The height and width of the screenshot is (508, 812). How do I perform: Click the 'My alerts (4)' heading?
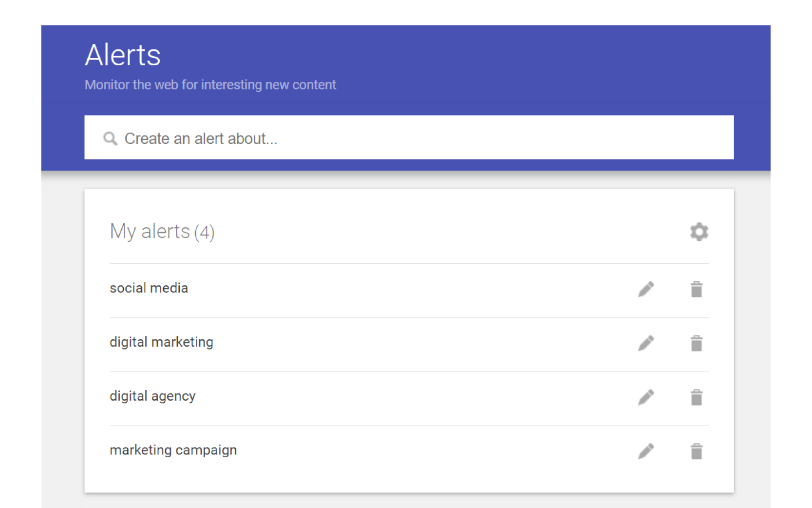pos(162,232)
